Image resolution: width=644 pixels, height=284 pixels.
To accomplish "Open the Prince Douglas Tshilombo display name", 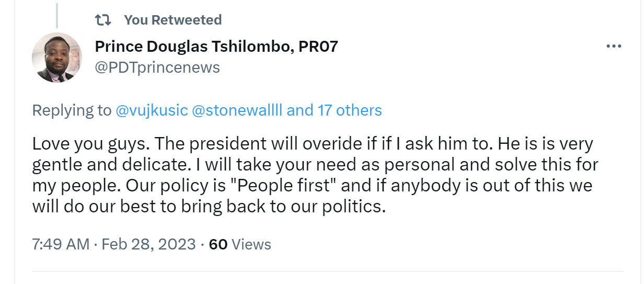I will click(193, 47).
